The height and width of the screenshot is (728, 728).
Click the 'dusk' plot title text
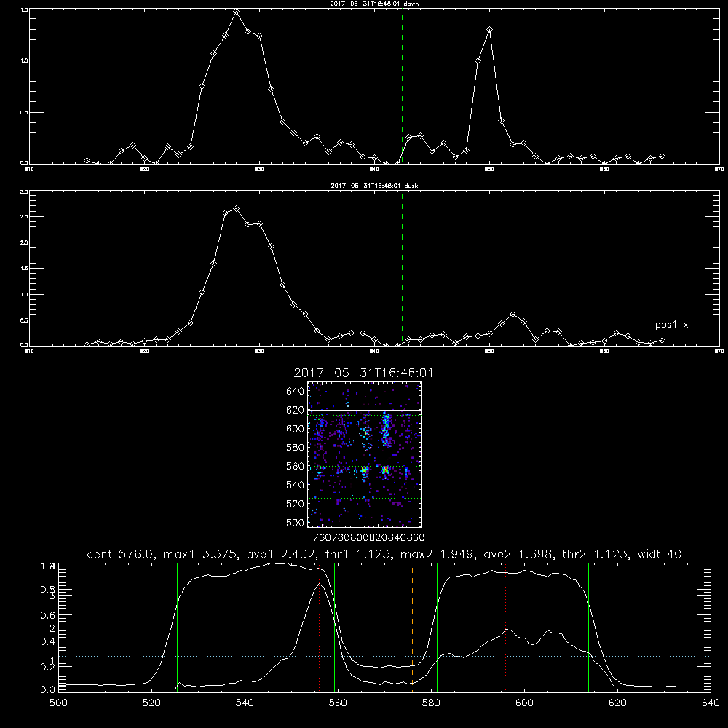(x=374, y=186)
